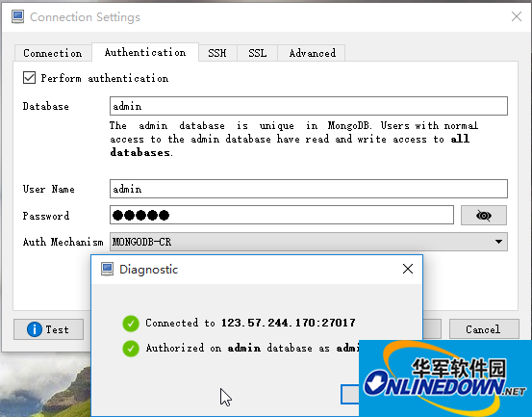Click the Diagnostic dialog title icon

(107, 270)
